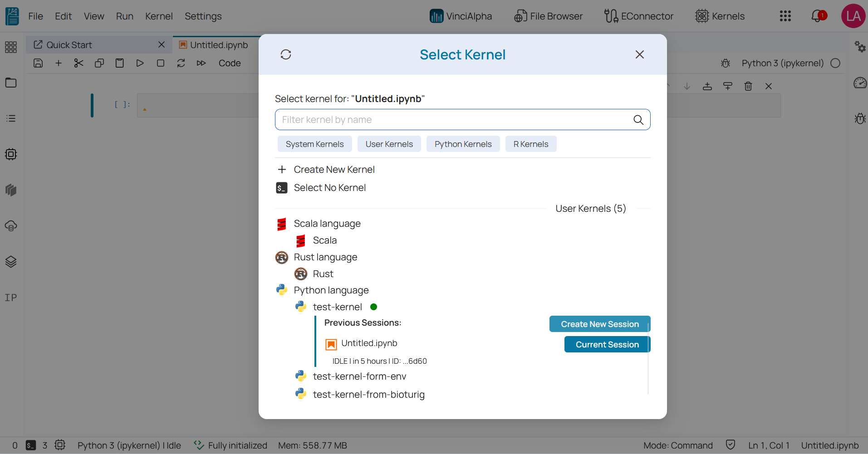Refresh the kernel list in the dialog
Screen dimensions: 868x454
click(286, 54)
